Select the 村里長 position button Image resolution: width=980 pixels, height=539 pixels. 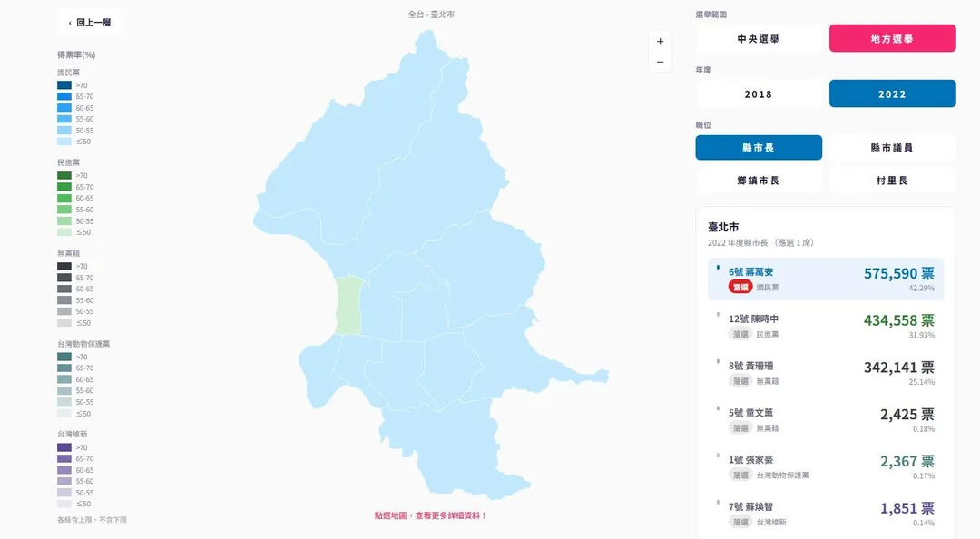pyautogui.click(x=893, y=181)
